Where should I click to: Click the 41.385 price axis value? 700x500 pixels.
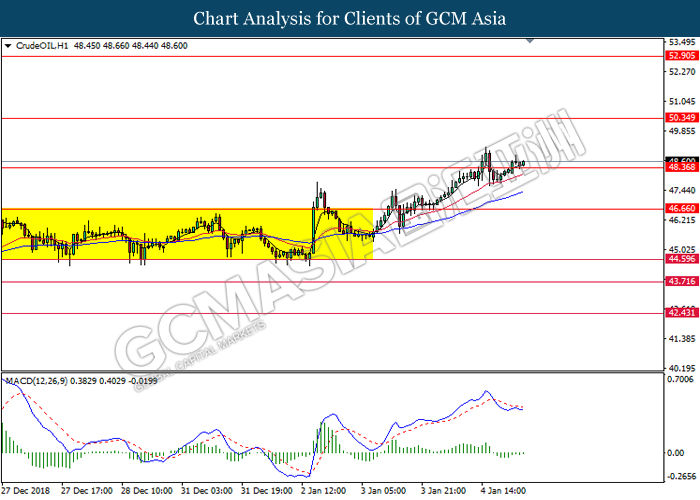point(682,339)
